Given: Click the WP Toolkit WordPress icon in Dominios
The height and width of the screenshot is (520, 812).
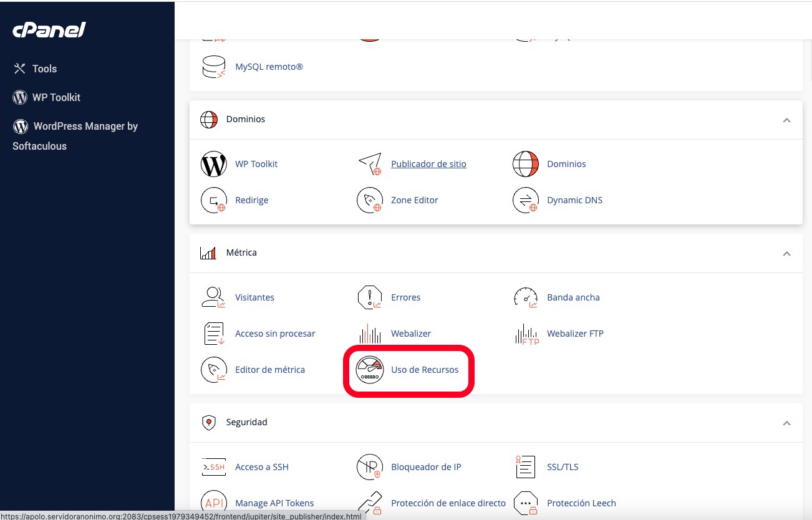Looking at the screenshot, I should (x=213, y=164).
